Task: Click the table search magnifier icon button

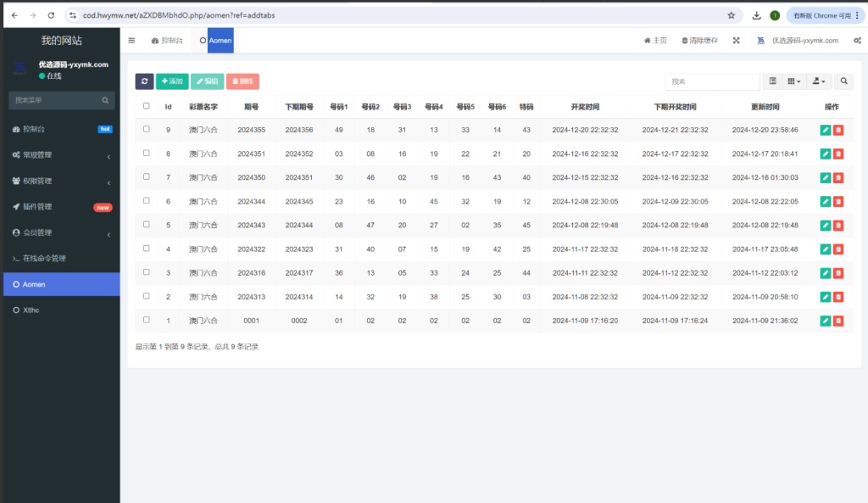Action: pos(843,81)
